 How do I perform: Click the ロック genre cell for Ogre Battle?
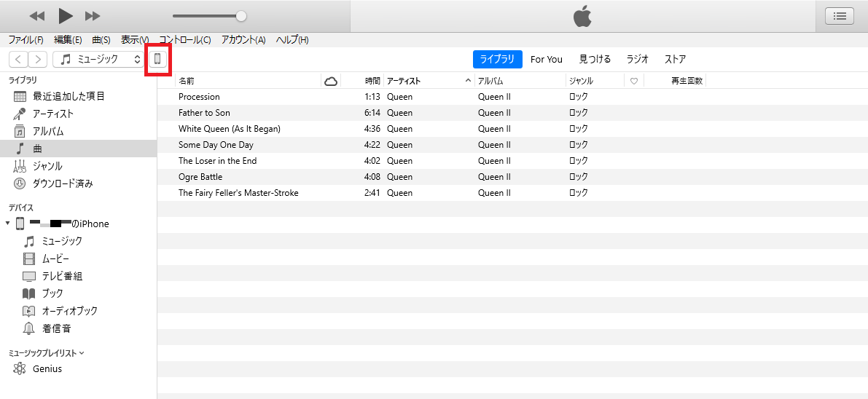click(x=579, y=177)
